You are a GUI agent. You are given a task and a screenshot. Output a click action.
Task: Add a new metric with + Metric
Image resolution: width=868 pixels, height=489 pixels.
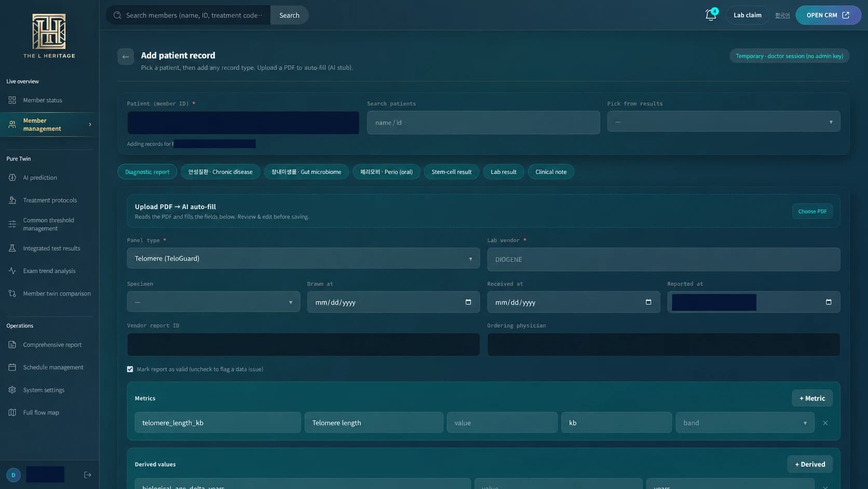tap(812, 398)
